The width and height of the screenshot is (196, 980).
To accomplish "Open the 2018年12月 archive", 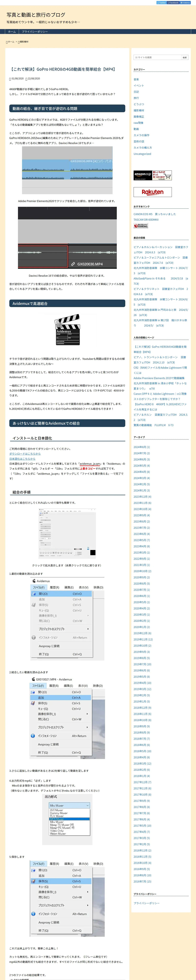I will 142,708.
